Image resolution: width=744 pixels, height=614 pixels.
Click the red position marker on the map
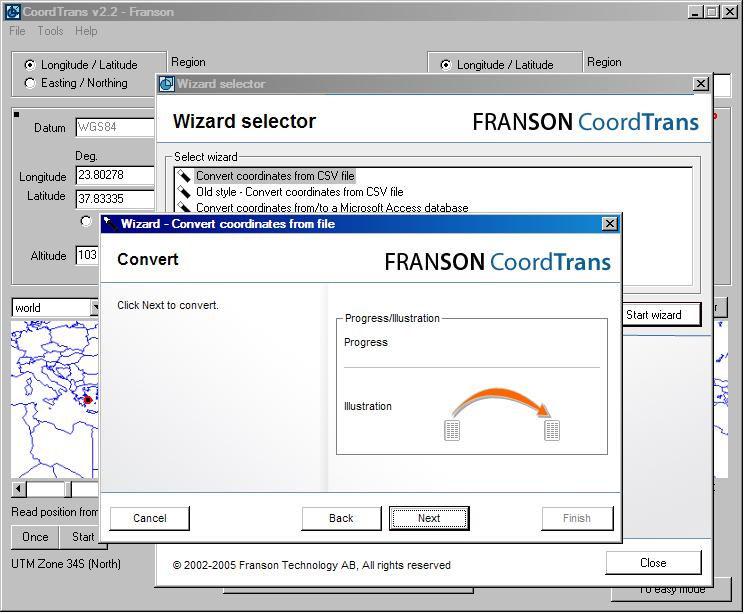pyautogui.click(x=88, y=400)
